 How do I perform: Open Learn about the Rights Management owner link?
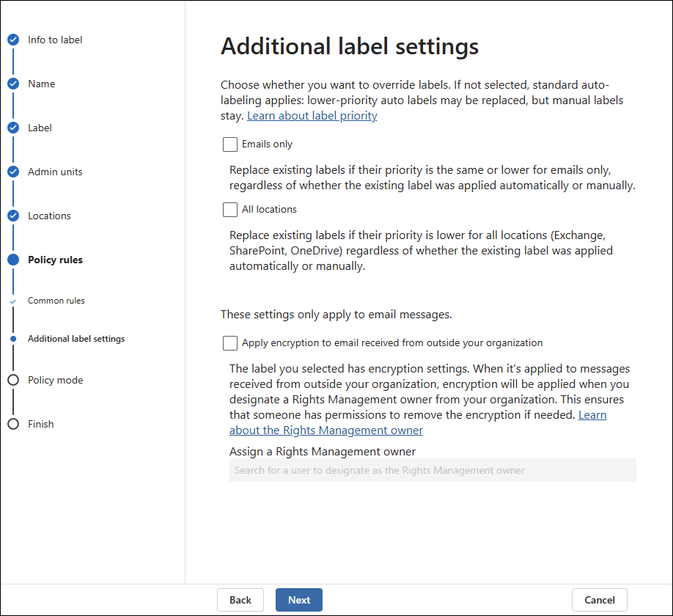coord(326,430)
